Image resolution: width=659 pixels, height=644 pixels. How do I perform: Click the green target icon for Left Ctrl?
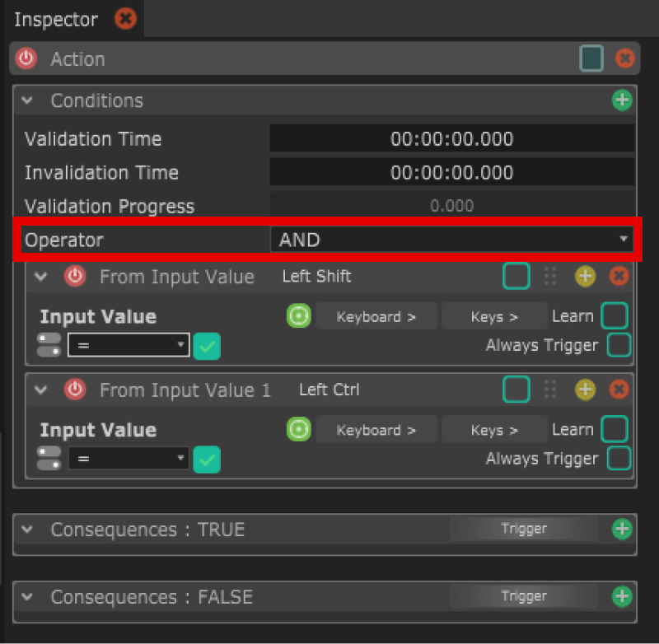[x=298, y=430]
